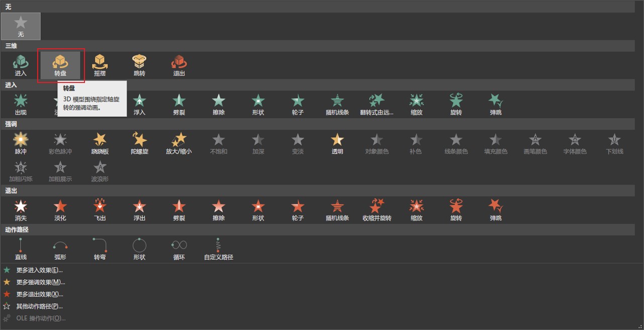The width and height of the screenshot is (644, 330).
Task: Choose the 直线 motion path
Action: [x=21, y=249]
